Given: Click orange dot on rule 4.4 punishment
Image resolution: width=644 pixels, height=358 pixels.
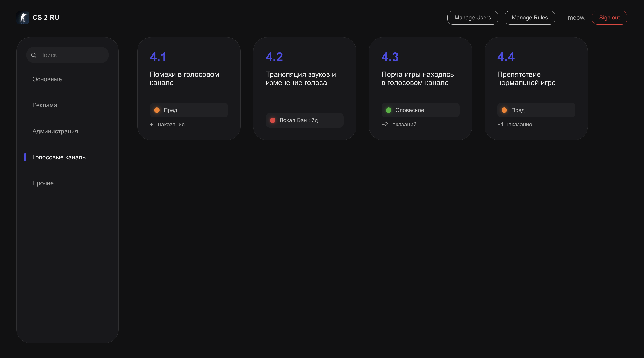Looking at the screenshot, I should pyautogui.click(x=504, y=110).
